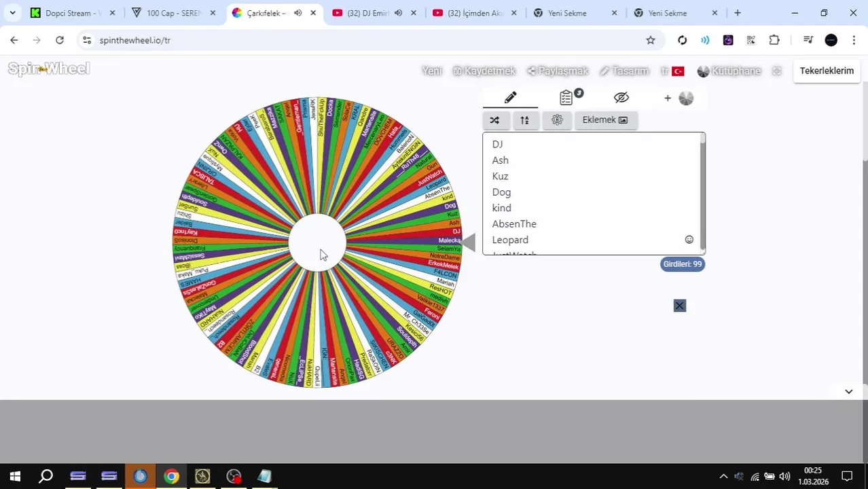Switch to the 100 Cap browser tab
Screen dimensions: 868x489
click(174, 13)
